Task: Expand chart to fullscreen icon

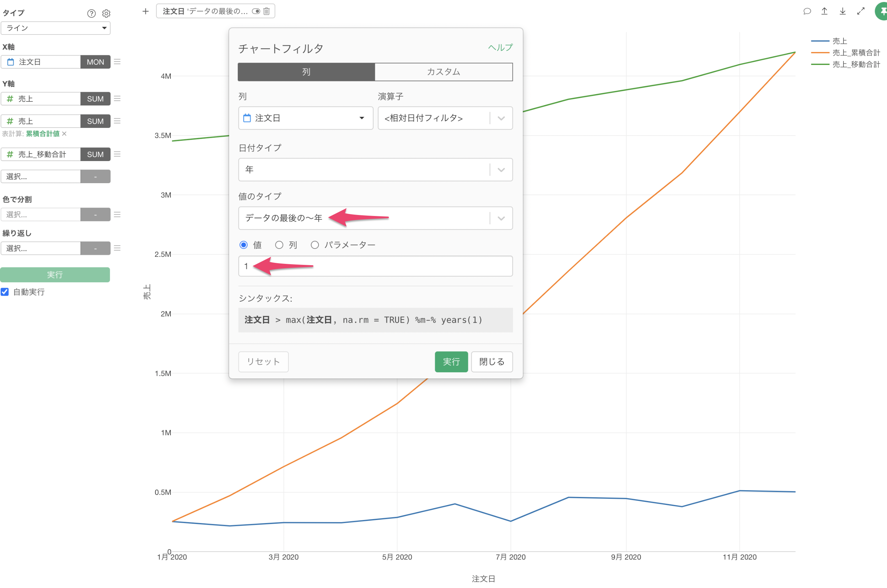Action: pyautogui.click(x=861, y=11)
